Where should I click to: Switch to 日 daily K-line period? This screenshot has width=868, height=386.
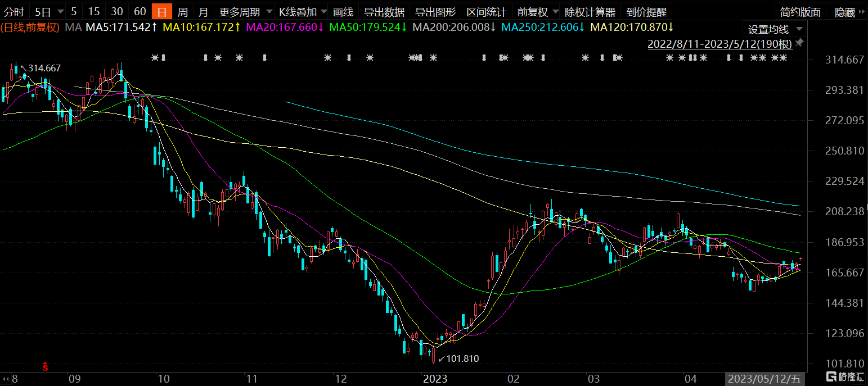click(162, 12)
